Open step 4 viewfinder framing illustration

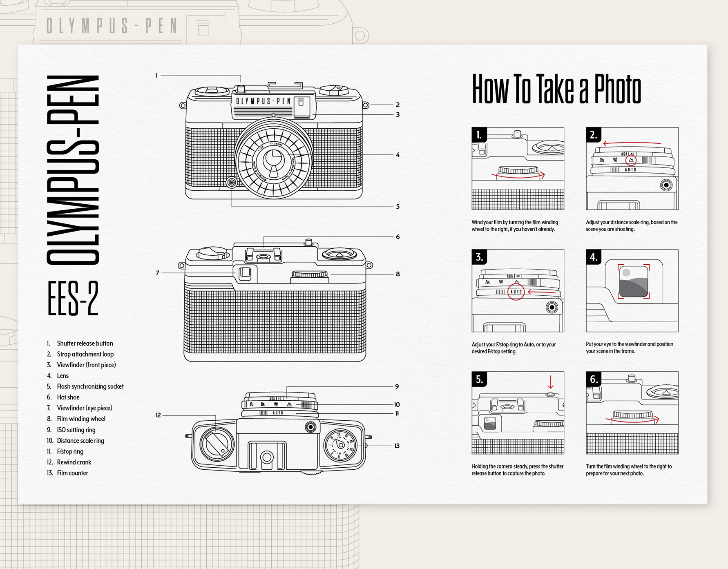click(632, 290)
